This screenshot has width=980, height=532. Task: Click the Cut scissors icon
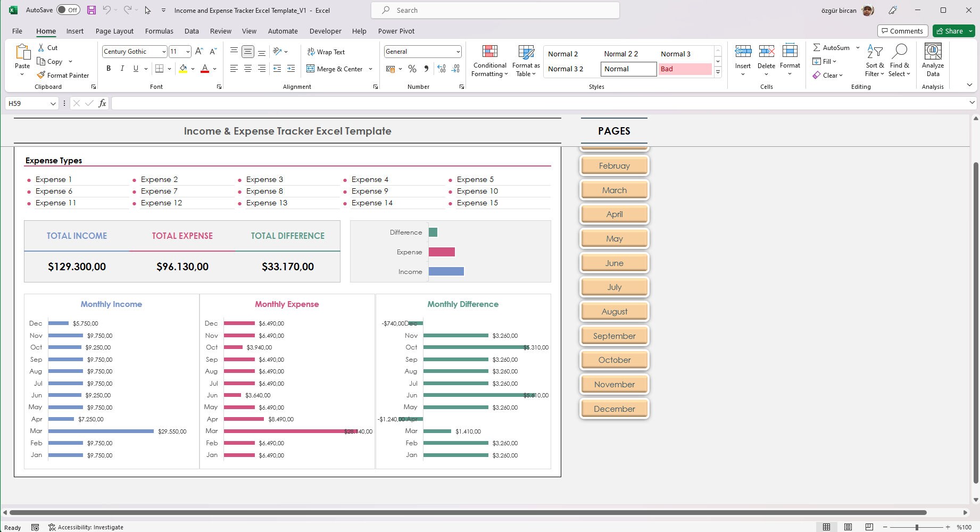41,47
